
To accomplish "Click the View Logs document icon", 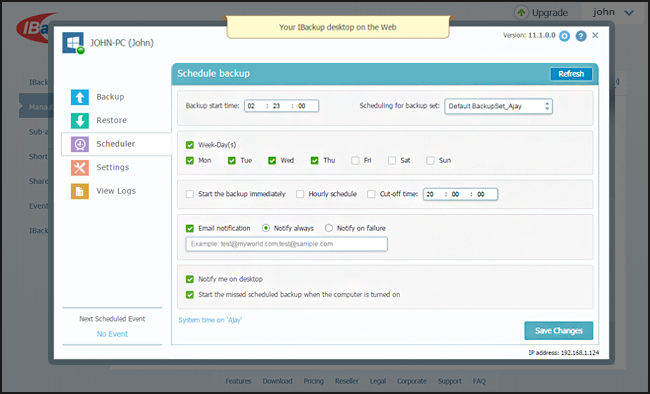I will [80, 191].
